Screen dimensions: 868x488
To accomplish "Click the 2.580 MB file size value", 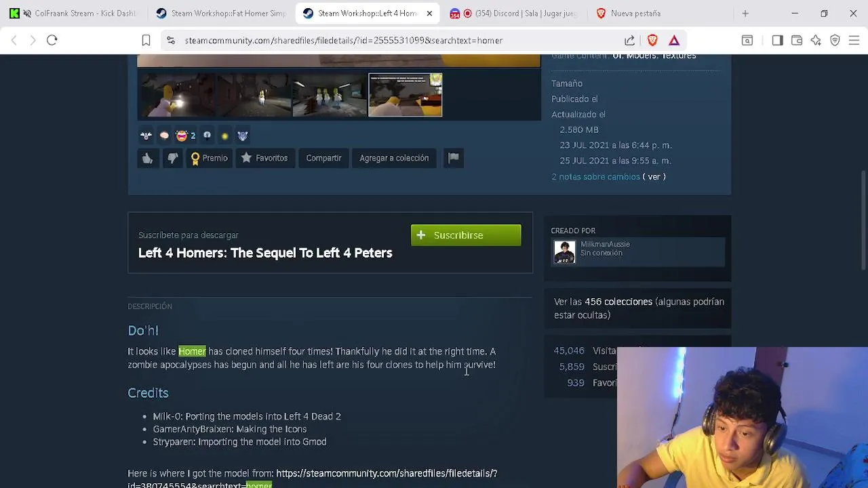I will point(579,129).
